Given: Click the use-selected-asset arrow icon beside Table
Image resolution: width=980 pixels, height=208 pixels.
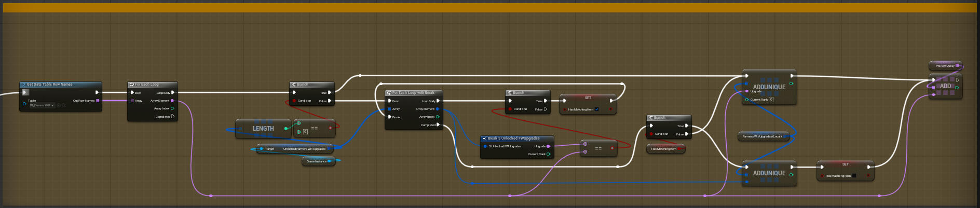Looking at the screenshot, I should point(59,105).
